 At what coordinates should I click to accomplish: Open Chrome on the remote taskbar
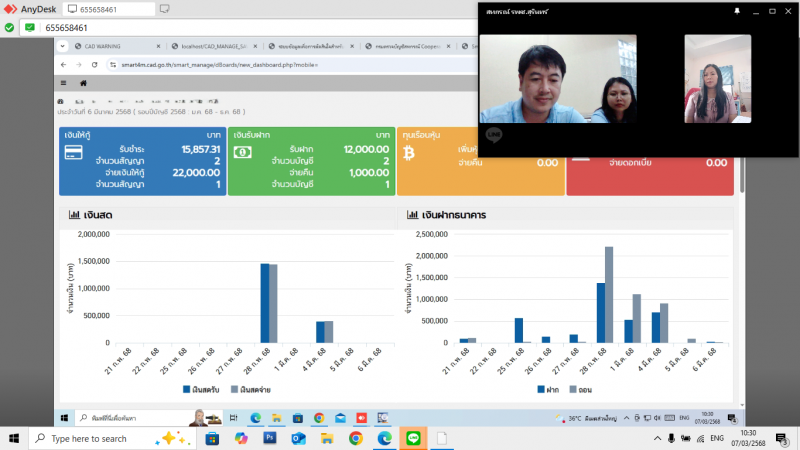[x=319, y=418]
